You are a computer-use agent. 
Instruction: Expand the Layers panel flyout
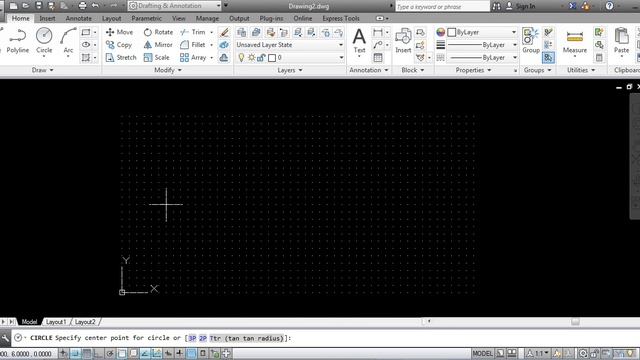[290, 70]
